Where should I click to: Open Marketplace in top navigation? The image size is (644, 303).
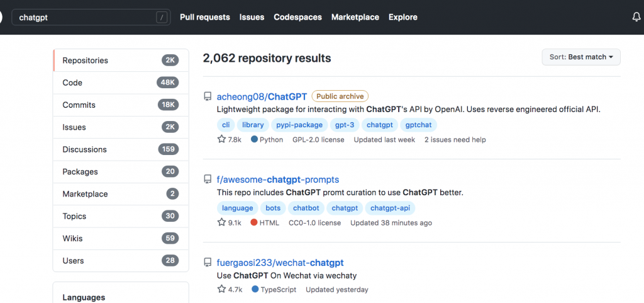point(355,17)
